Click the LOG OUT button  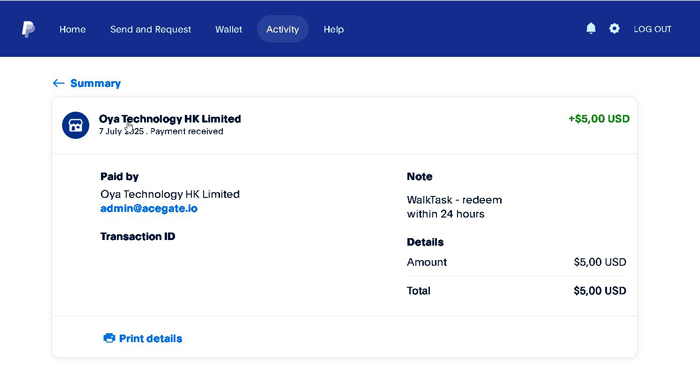(652, 29)
